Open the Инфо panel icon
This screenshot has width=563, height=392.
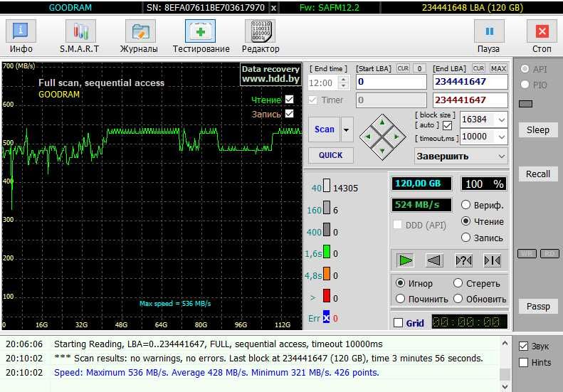[21, 32]
